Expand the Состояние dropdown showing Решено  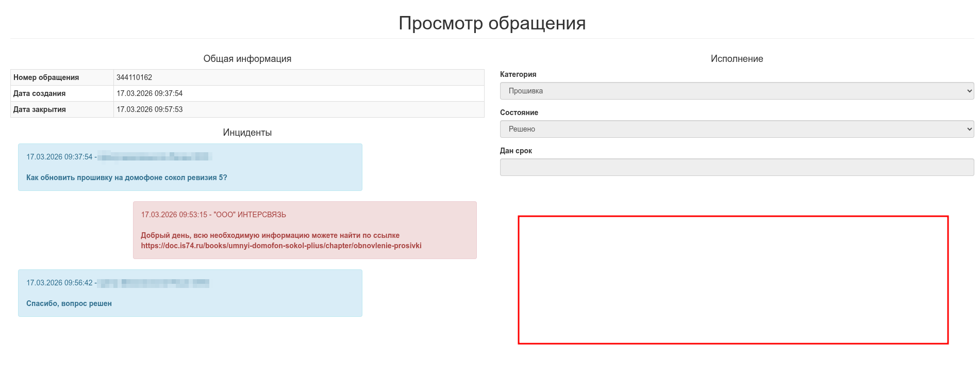click(x=736, y=129)
